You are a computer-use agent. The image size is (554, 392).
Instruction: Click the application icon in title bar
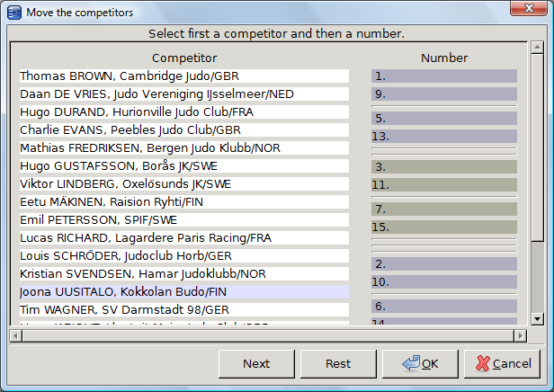(x=13, y=12)
